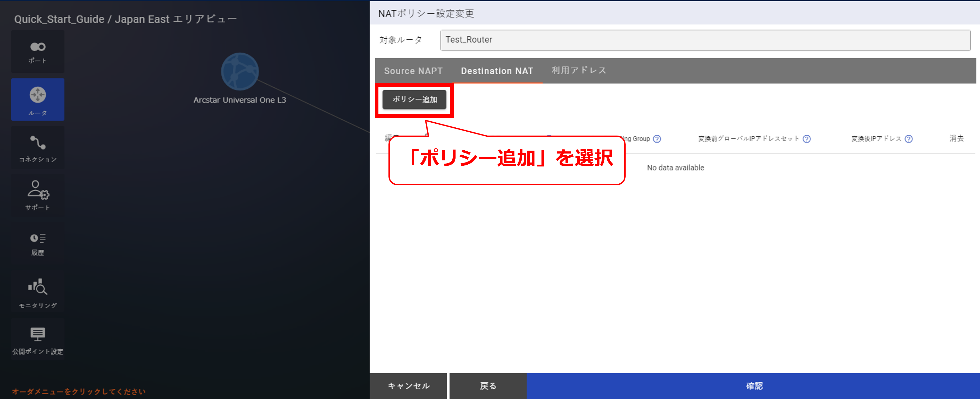Screen dimensions: 980x399
Task: Open the サポート sidebar menu
Action: point(38,196)
